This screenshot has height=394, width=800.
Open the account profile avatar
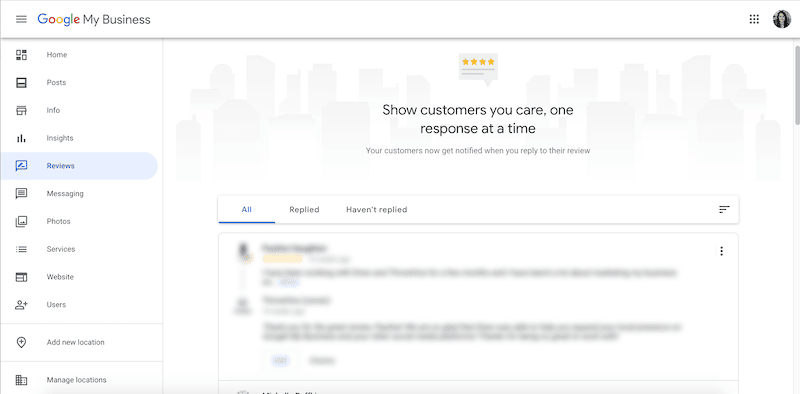click(x=781, y=19)
